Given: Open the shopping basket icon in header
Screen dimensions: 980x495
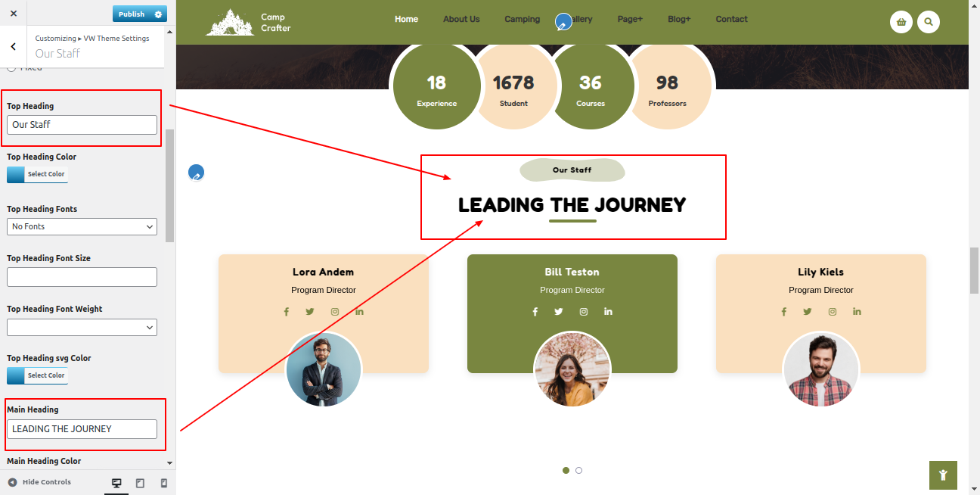Looking at the screenshot, I should [901, 22].
